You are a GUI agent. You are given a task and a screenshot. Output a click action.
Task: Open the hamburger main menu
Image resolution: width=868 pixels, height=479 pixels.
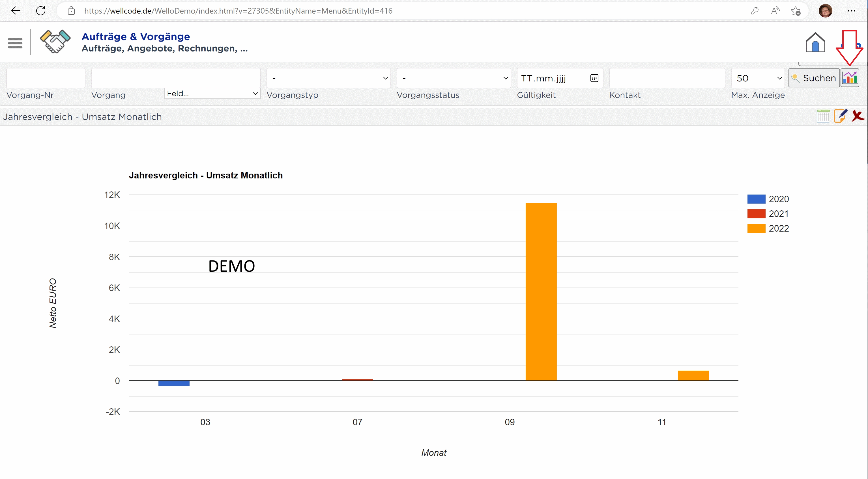tap(15, 43)
